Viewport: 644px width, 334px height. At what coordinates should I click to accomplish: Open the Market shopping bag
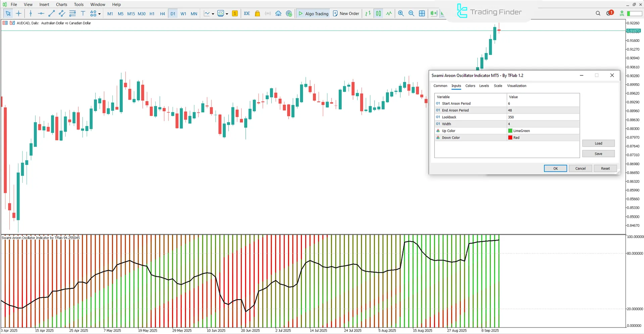(257, 13)
